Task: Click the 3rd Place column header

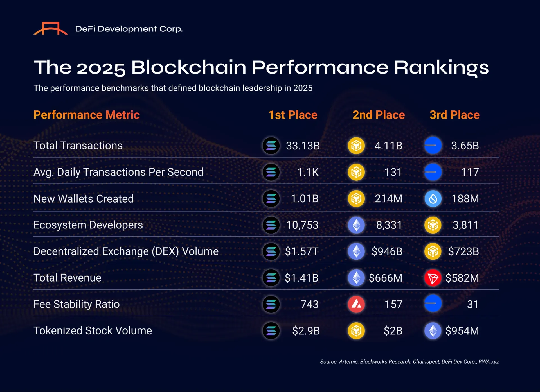Action: point(454,115)
